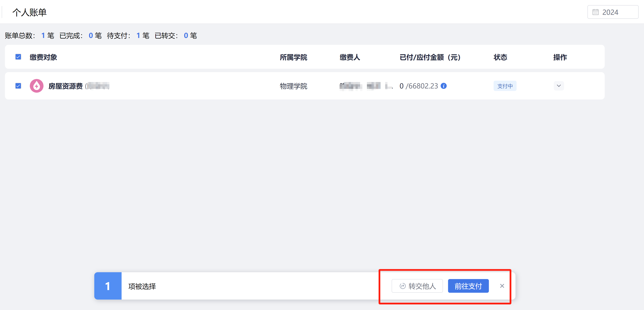Click the 缴费对象 column header

(x=43, y=57)
